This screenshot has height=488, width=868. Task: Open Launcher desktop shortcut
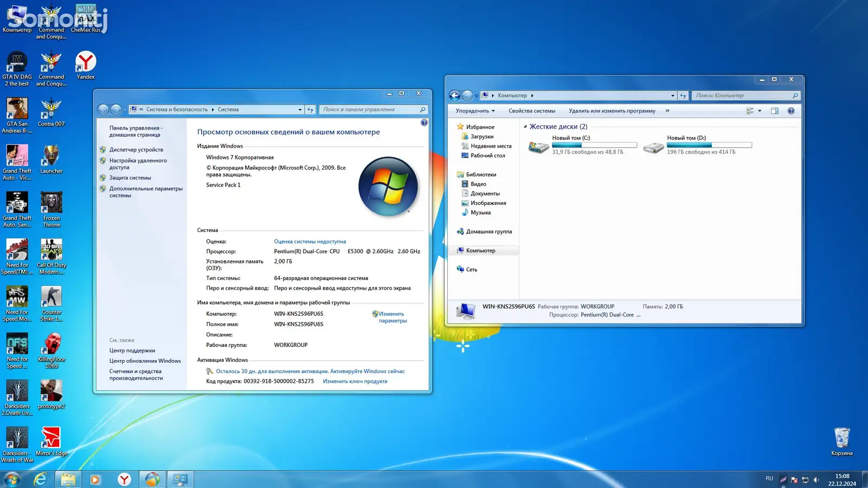click(51, 159)
